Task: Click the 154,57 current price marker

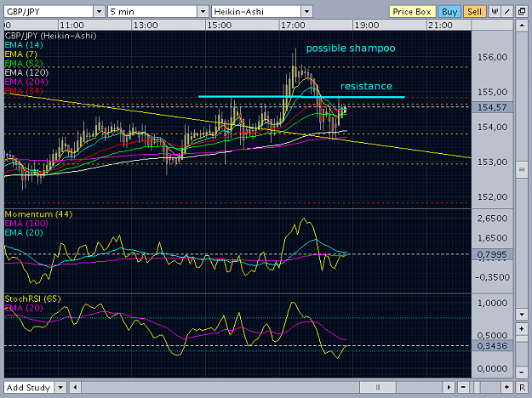Action: (x=492, y=107)
